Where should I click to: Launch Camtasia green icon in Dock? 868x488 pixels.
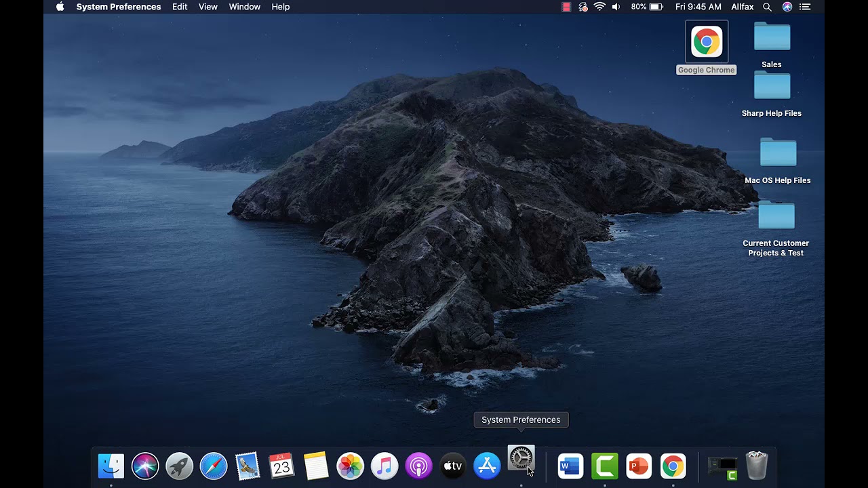(605, 466)
